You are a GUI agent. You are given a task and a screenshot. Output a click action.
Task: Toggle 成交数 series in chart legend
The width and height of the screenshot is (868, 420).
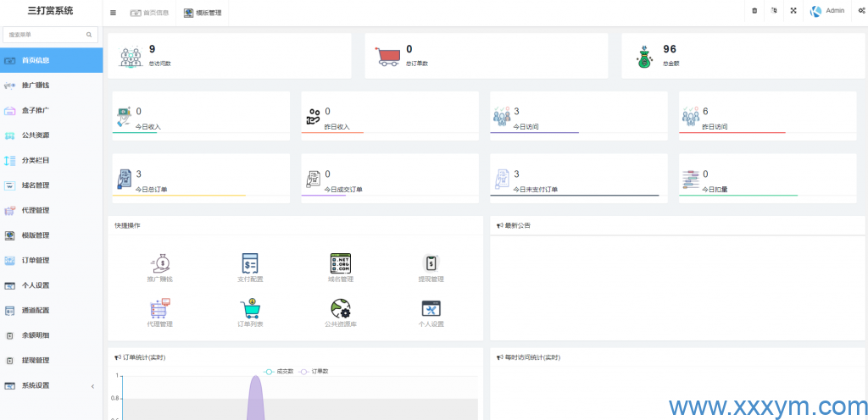(x=279, y=371)
